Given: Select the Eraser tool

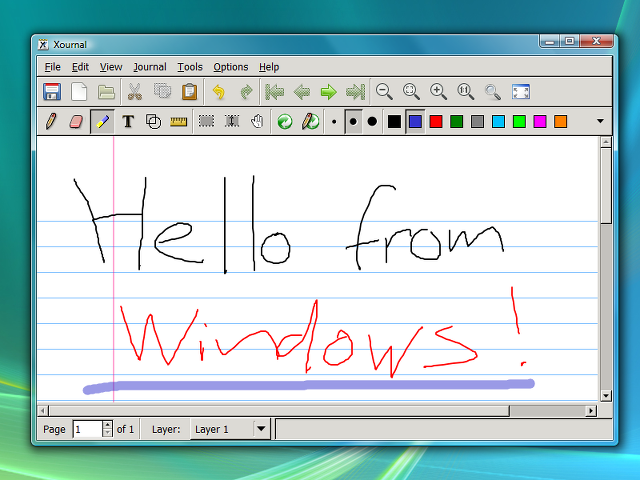Looking at the screenshot, I should [76, 122].
